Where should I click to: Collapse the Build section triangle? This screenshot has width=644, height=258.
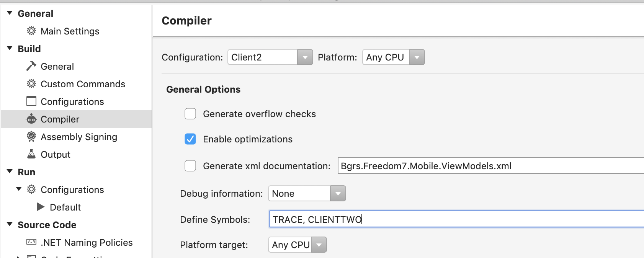pyautogui.click(x=10, y=48)
